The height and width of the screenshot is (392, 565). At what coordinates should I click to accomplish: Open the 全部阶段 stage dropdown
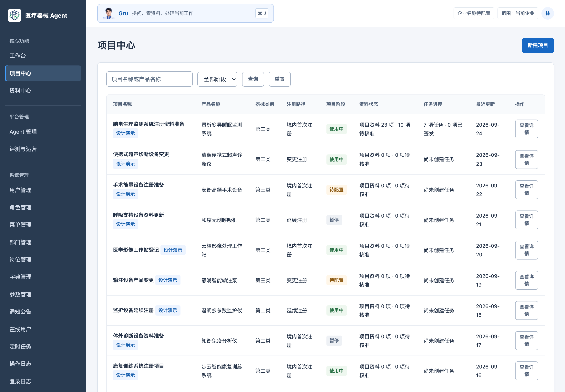coord(217,79)
